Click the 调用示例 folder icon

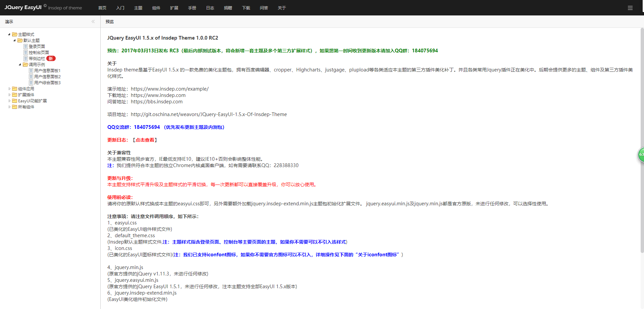click(25, 64)
